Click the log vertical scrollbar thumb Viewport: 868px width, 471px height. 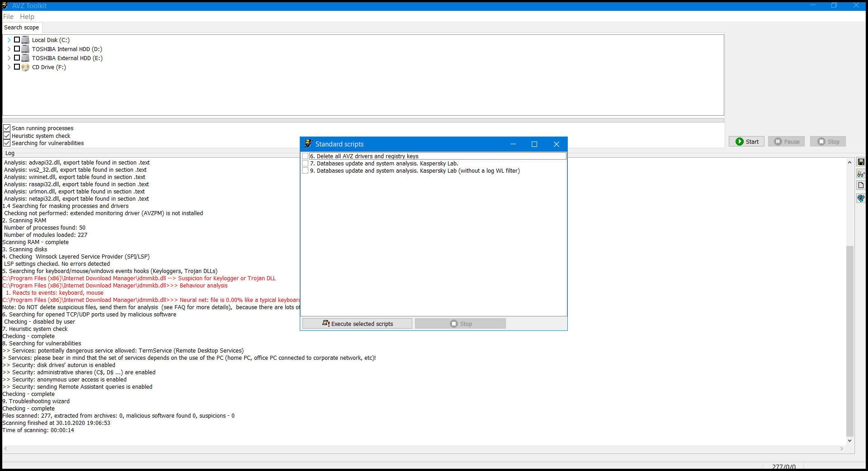849,341
